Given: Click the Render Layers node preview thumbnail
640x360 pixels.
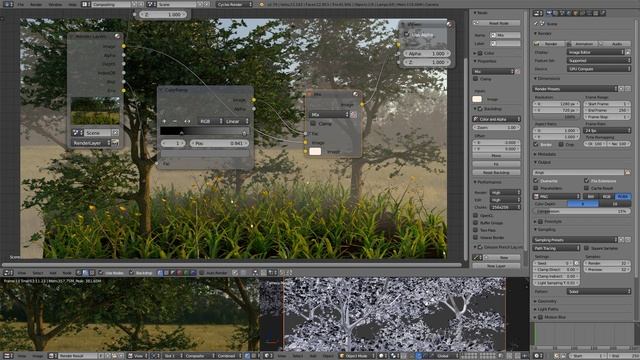Looking at the screenshot, I should pos(96,111).
